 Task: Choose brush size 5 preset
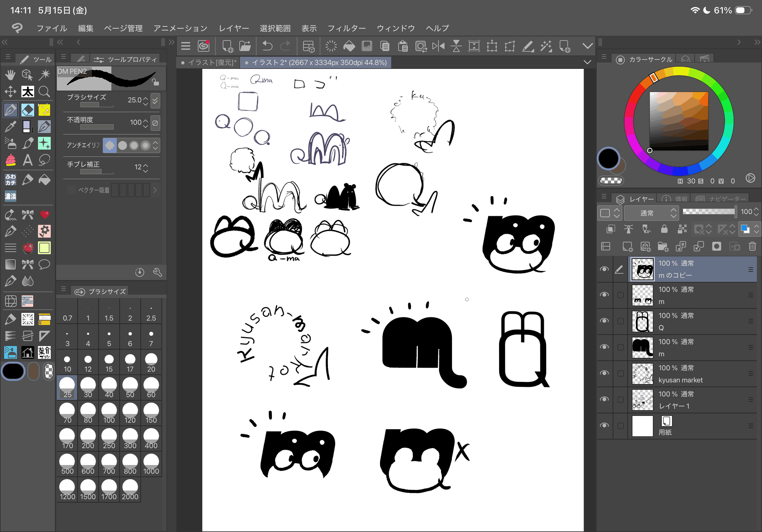[x=109, y=336]
